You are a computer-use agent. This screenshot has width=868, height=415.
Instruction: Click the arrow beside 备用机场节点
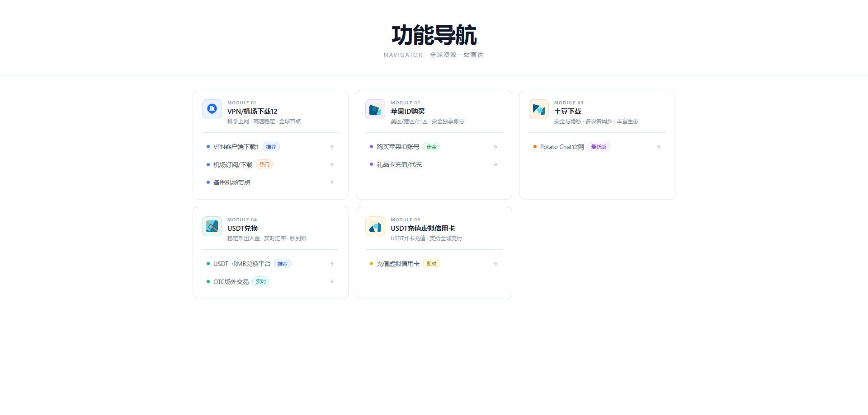332,182
